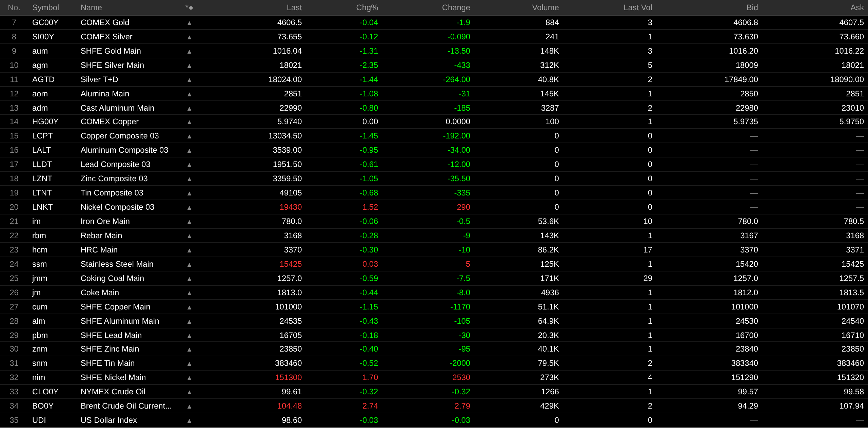Click the Symbol column header

point(45,7)
